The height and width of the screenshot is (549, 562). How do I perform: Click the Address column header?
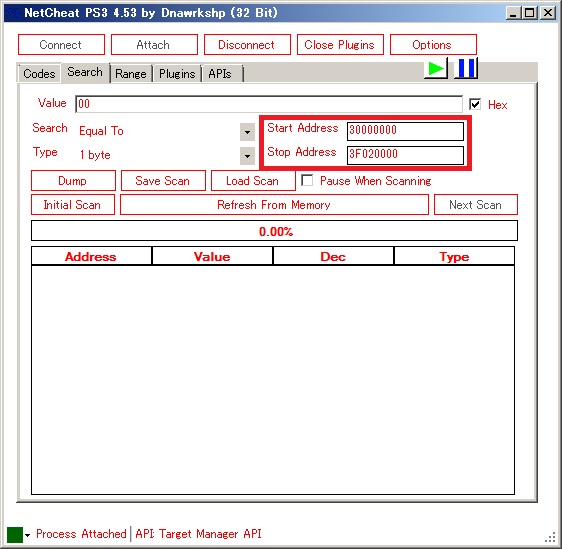[91, 256]
